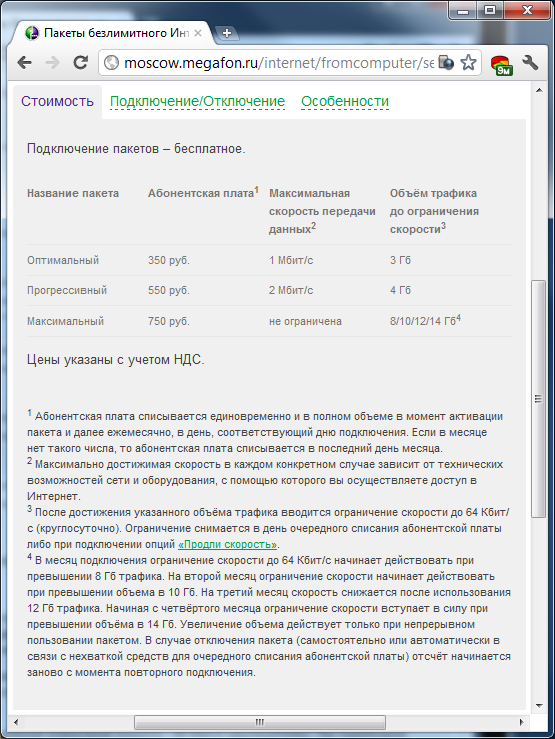555x739 pixels.
Task: Click the Название пакета column header
Action: pyautogui.click(x=73, y=193)
